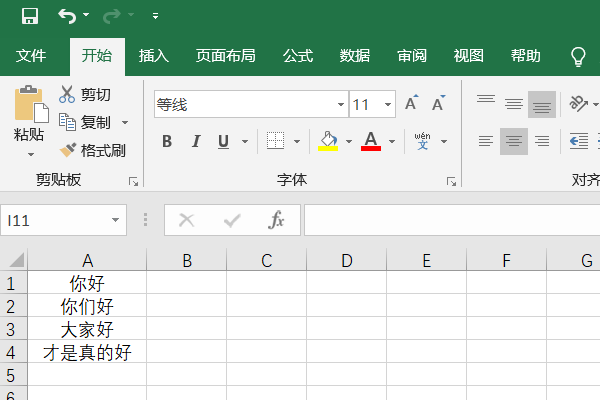This screenshot has height=400, width=600.
Task: Toggle center horizontal alignment
Action: pyautogui.click(x=514, y=141)
